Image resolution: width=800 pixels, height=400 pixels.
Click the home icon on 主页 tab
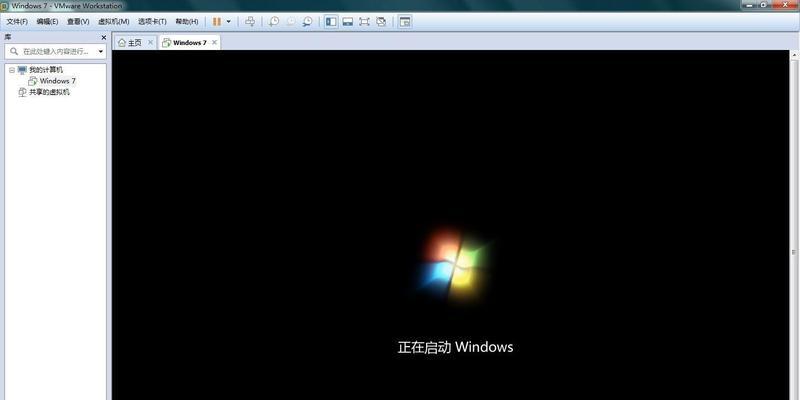pyautogui.click(x=121, y=43)
